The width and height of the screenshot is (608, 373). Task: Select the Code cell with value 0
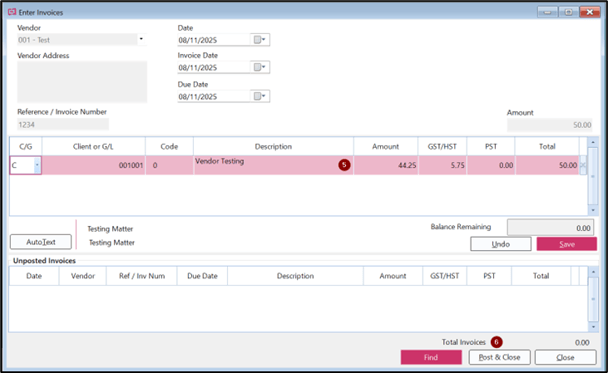[169, 165]
